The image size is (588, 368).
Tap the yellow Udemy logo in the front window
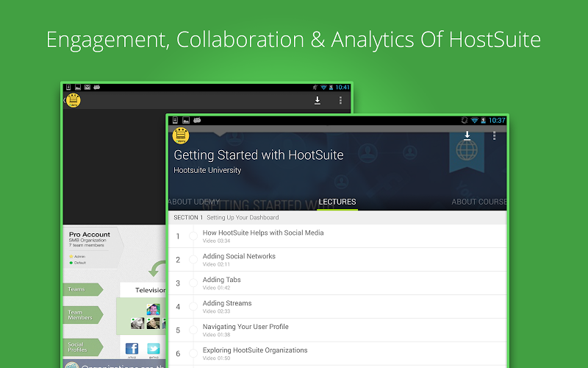point(181,135)
